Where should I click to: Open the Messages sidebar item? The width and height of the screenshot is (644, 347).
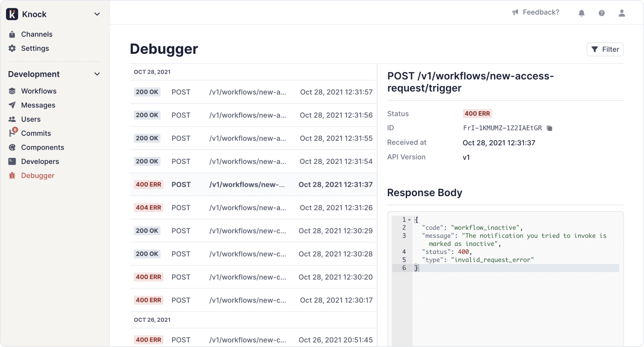tap(38, 105)
